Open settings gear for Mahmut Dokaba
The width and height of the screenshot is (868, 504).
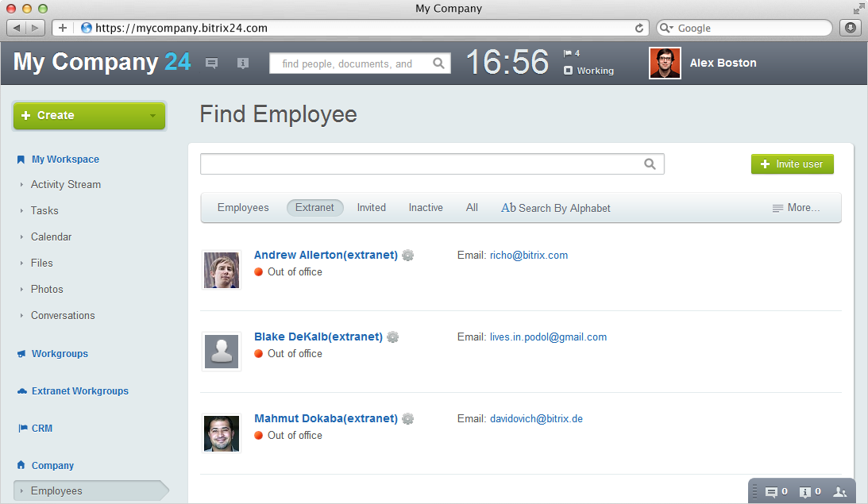[x=408, y=419]
